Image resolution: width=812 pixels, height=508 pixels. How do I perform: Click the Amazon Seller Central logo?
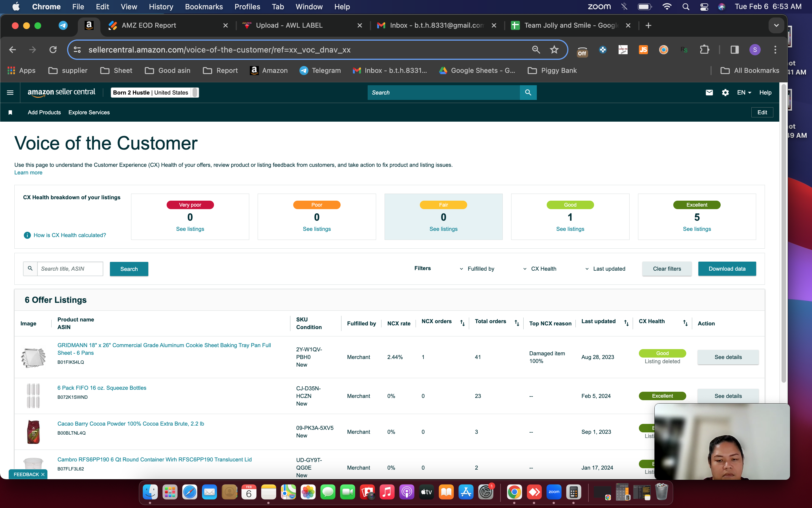[x=61, y=92]
